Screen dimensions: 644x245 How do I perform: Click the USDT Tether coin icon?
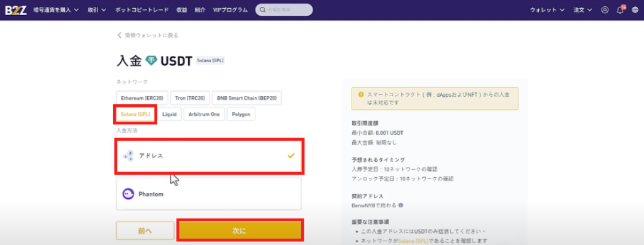click(x=151, y=61)
